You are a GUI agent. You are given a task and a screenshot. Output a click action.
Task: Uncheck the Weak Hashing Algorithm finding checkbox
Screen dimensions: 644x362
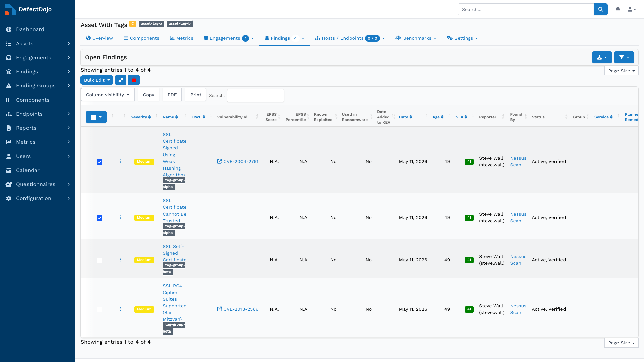[x=100, y=162]
